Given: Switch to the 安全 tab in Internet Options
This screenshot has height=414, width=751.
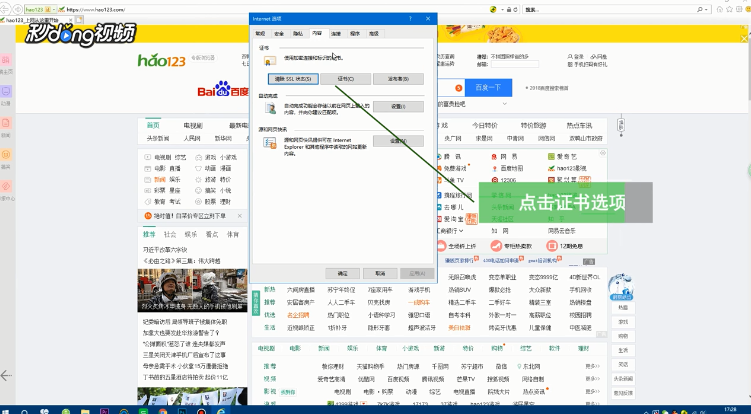Looking at the screenshot, I should click(x=279, y=34).
